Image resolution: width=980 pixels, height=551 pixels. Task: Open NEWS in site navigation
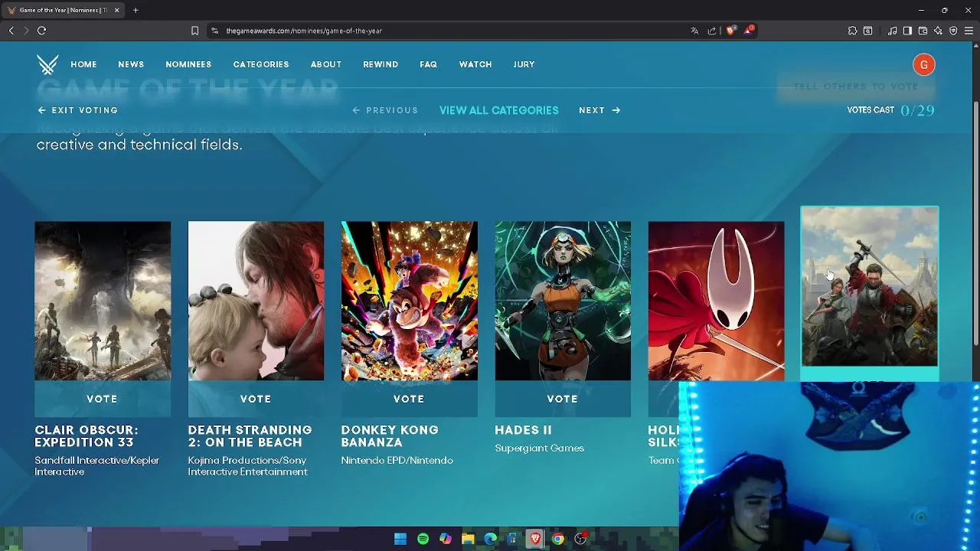tap(131, 64)
